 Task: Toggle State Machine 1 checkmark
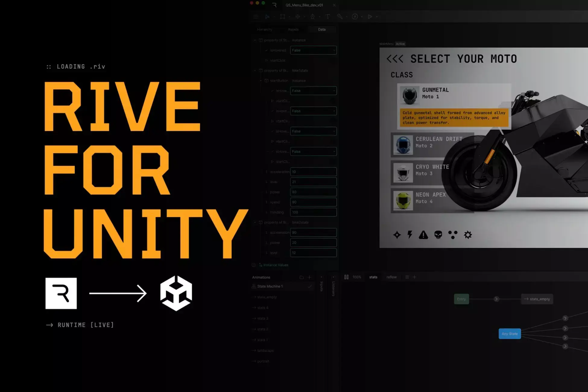pos(309,286)
